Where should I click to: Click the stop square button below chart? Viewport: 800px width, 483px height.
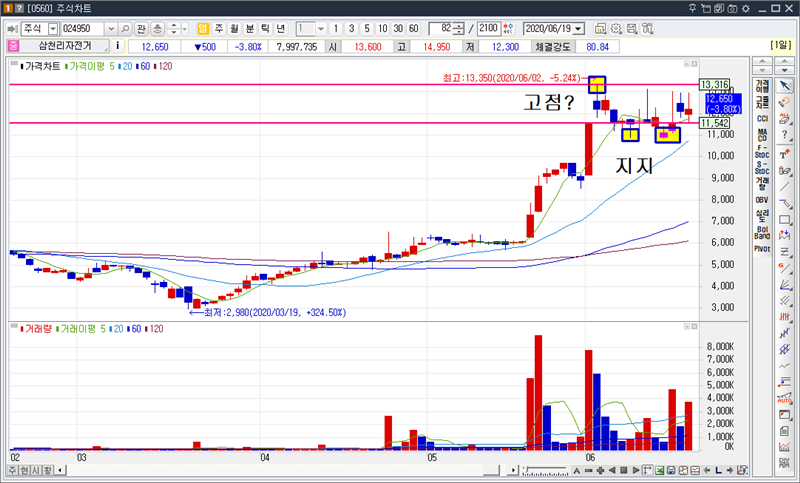click(x=623, y=470)
